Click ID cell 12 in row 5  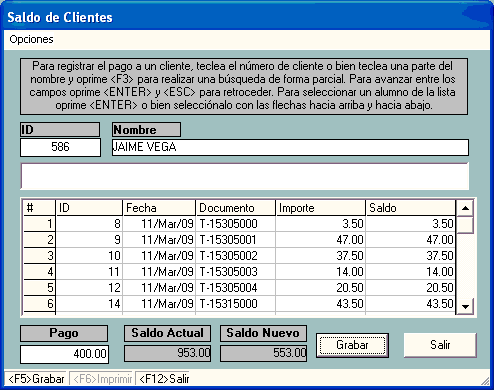pyautogui.click(x=89, y=288)
